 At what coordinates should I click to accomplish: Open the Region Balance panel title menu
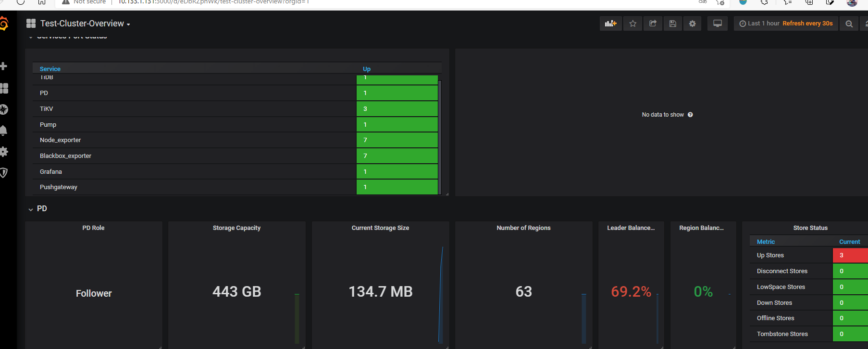(x=701, y=228)
